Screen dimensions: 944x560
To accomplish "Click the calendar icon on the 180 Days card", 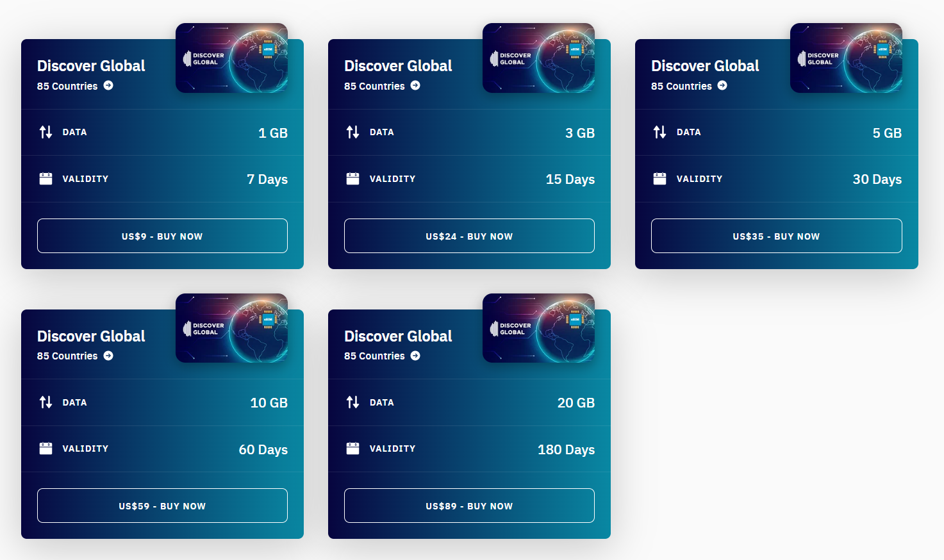I will tap(352, 449).
